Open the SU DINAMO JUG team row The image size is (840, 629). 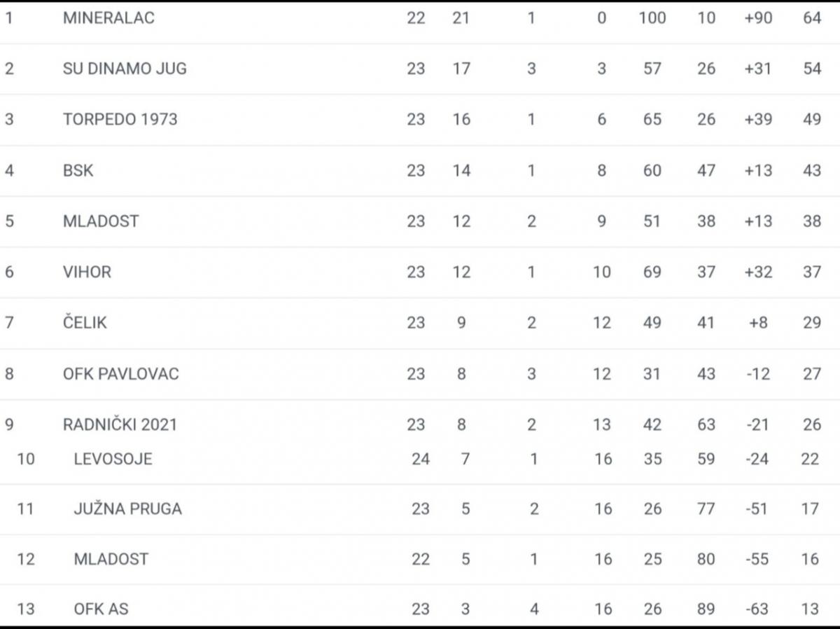(420, 69)
